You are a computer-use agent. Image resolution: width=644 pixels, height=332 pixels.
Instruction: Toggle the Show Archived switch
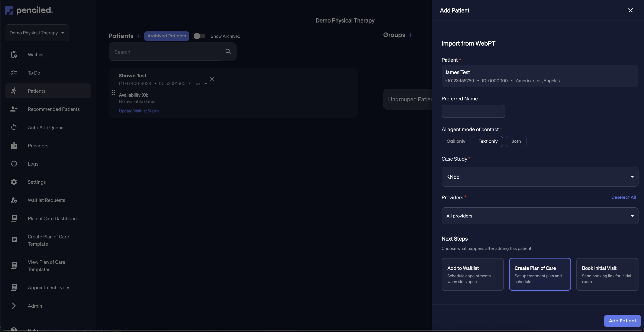[199, 36]
